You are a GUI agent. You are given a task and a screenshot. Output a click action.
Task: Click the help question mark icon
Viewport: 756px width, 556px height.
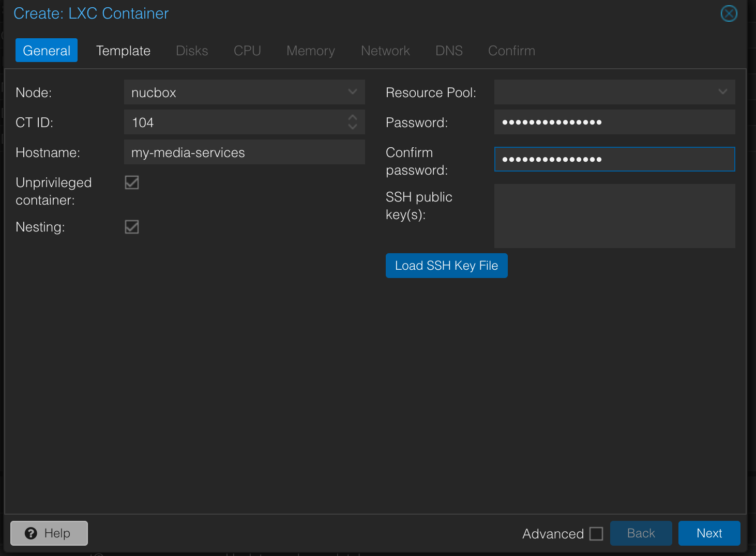pos(31,533)
